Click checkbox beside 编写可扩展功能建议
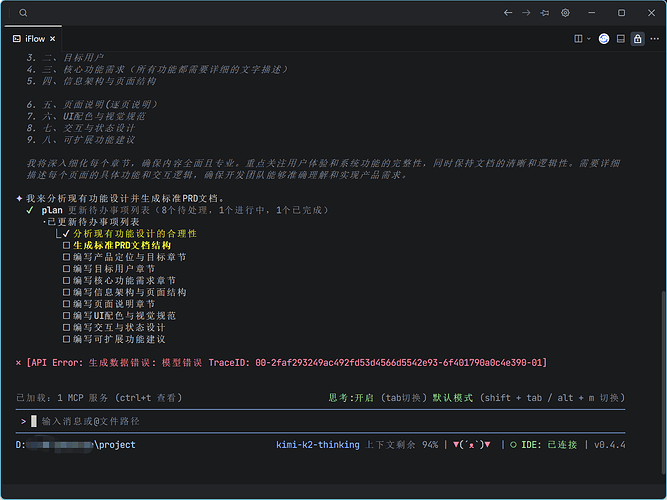Screen dimensions: 667x500 66,339
